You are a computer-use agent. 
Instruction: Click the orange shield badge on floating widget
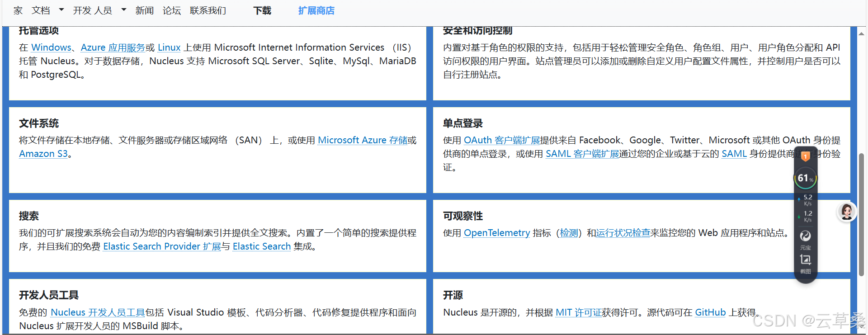click(x=805, y=156)
